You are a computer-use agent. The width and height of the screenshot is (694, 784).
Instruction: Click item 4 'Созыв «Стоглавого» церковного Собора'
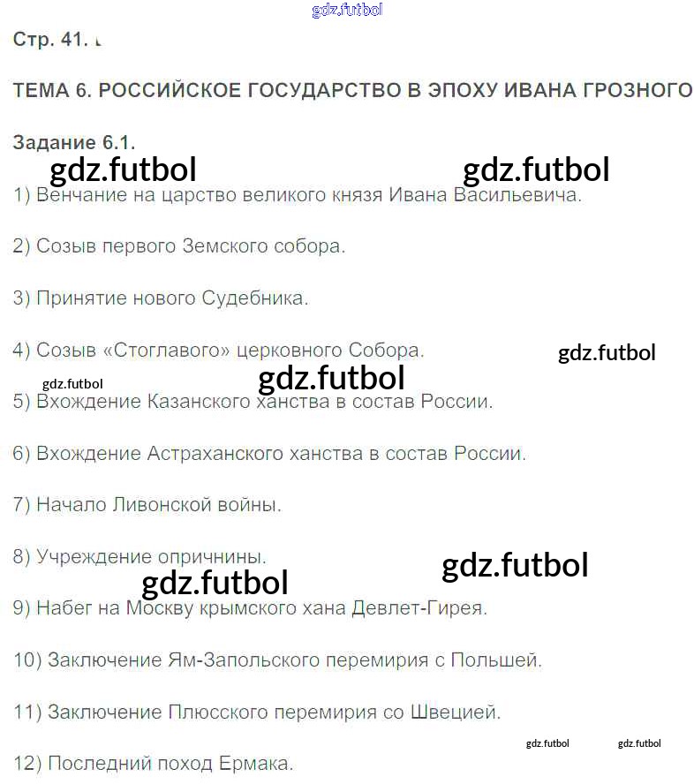(218, 350)
